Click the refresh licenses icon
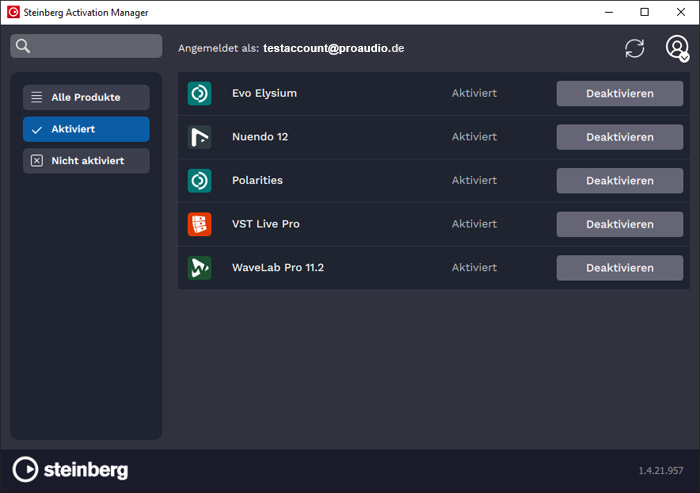700x493 pixels. point(634,48)
